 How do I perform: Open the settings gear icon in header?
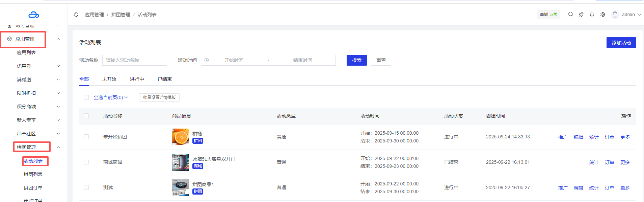click(x=602, y=15)
